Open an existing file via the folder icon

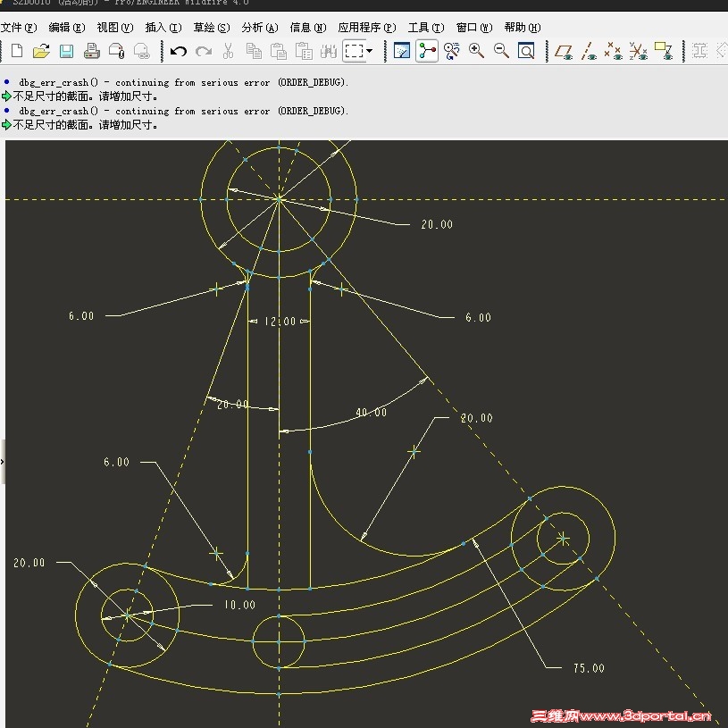click(x=41, y=51)
